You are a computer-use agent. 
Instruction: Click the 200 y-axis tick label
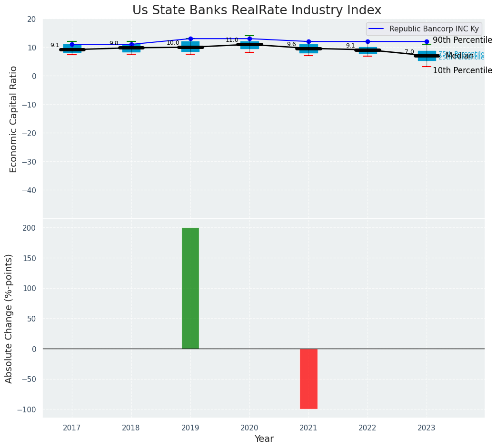30,228
